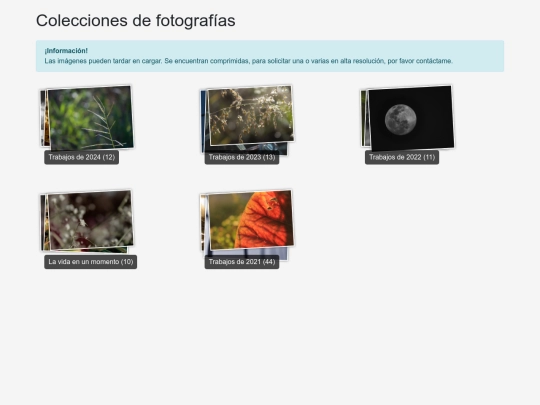Click the 'Las imágenes pueden tardar en cargar' message

249,61
